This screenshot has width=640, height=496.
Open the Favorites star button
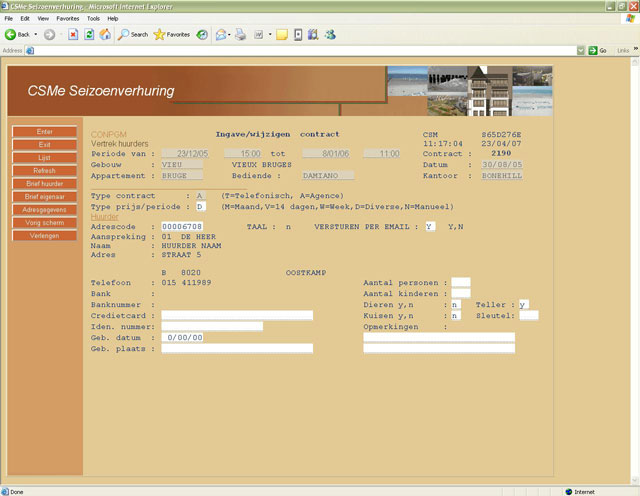171,34
